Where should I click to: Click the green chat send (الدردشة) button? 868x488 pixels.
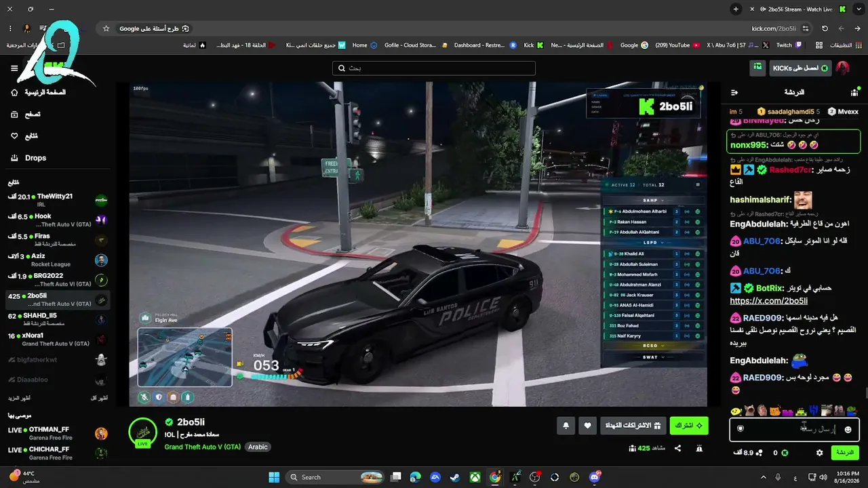pos(844,453)
